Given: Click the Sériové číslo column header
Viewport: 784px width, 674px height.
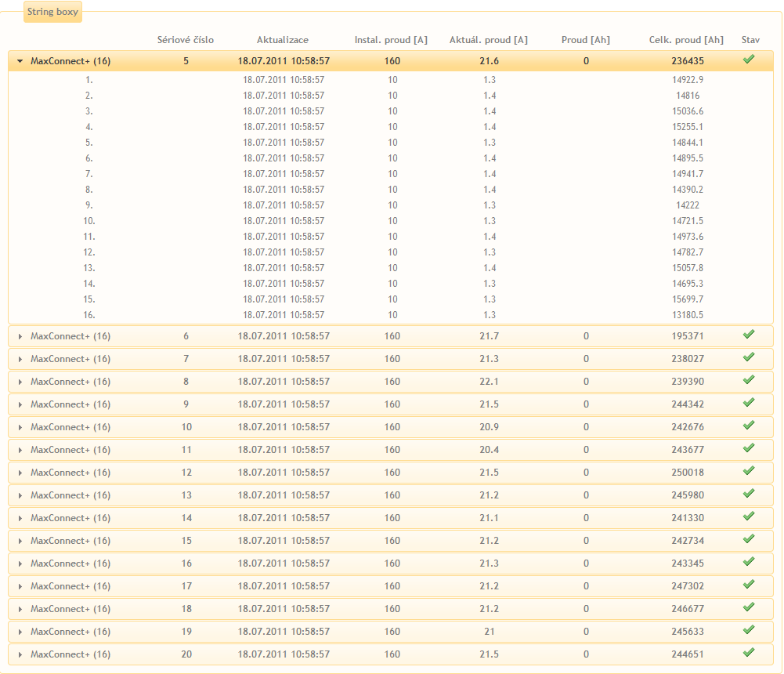Looking at the screenshot, I should [x=186, y=40].
